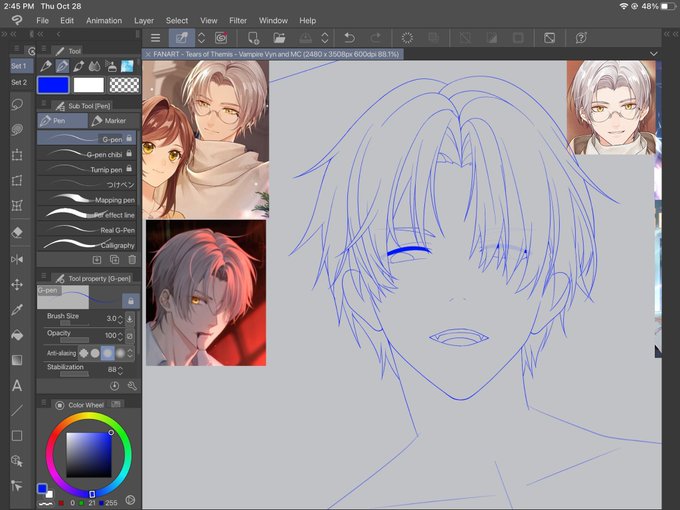Viewport: 680px width, 510px height.
Task: Click the Redo arrow in the command bar
Action: (376, 38)
